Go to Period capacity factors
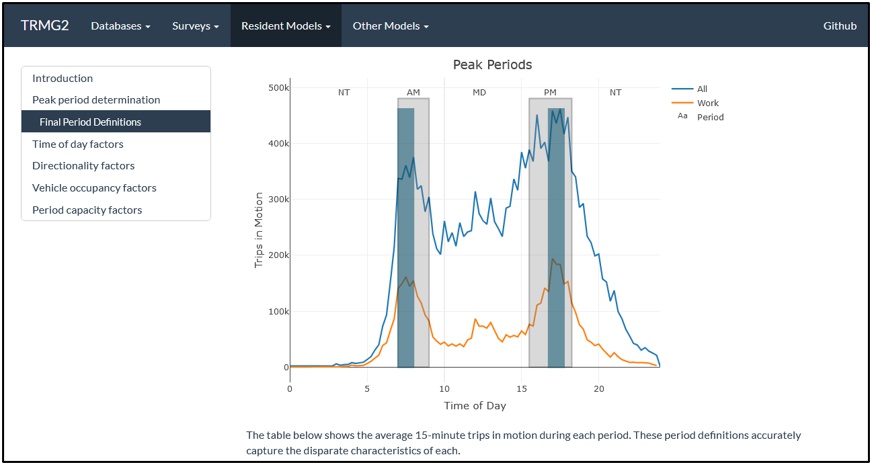Viewport: 874px width, 467px height. pos(87,210)
